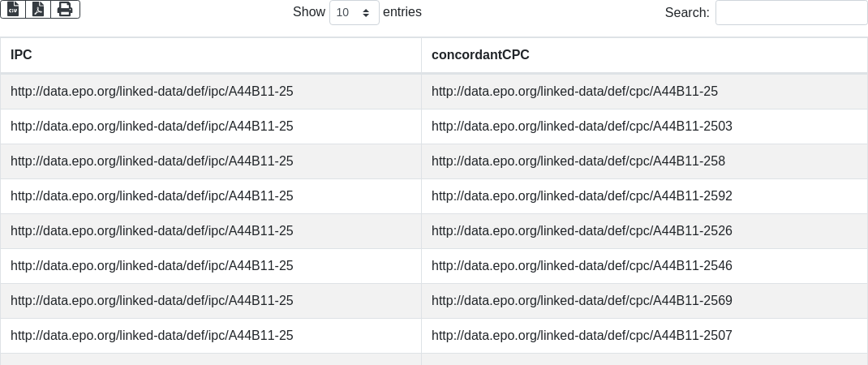Select IPC cell in the A44B11-2546 row
The height and width of the screenshot is (365, 868).
(x=152, y=266)
